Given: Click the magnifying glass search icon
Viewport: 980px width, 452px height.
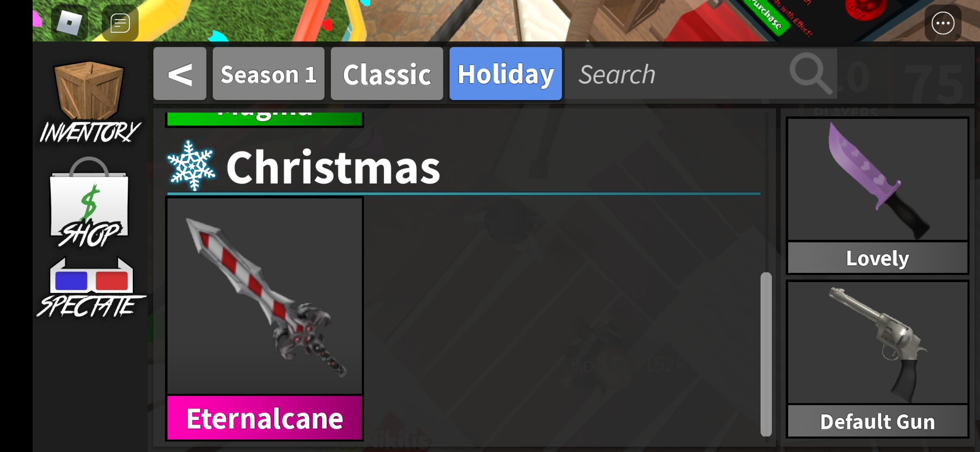Looking at the screenshot, I should (810, 73).
